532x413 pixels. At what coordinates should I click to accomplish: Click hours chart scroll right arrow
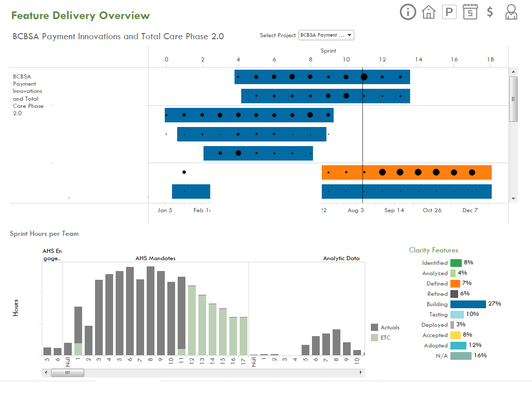(361, 373)
